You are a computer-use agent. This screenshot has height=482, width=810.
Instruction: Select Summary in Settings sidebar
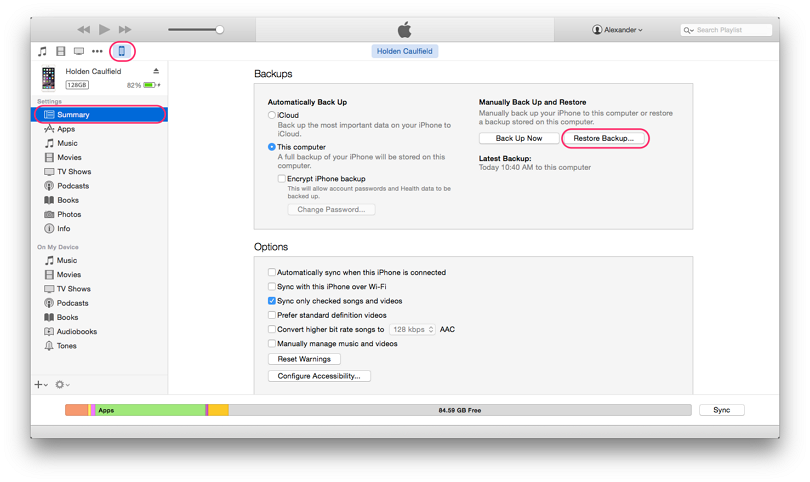[x=100, y=115]
